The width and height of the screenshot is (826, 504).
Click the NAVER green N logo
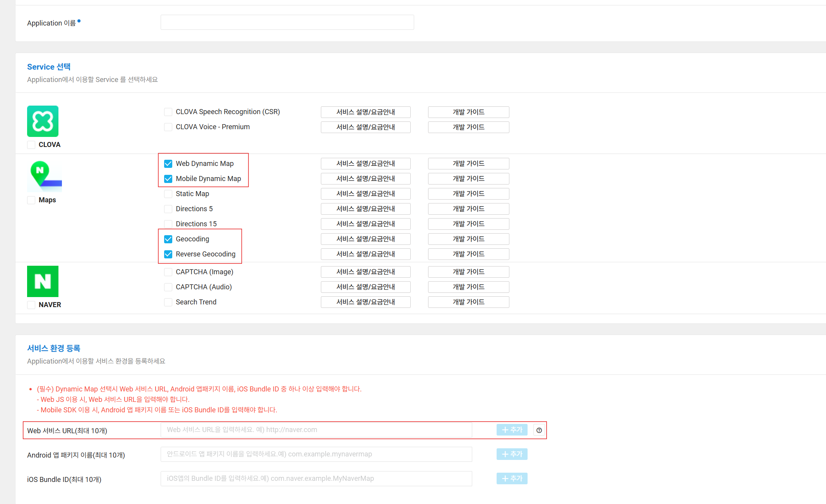[43, 281]
